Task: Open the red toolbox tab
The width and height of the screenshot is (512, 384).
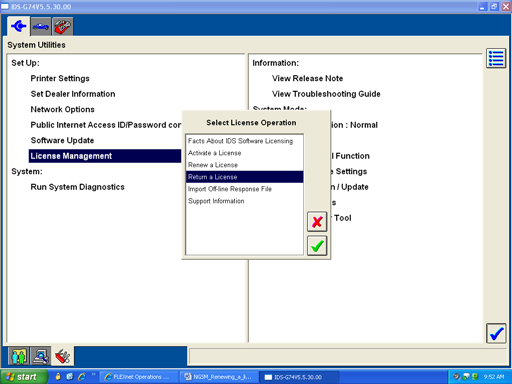Action: (63, 26)
